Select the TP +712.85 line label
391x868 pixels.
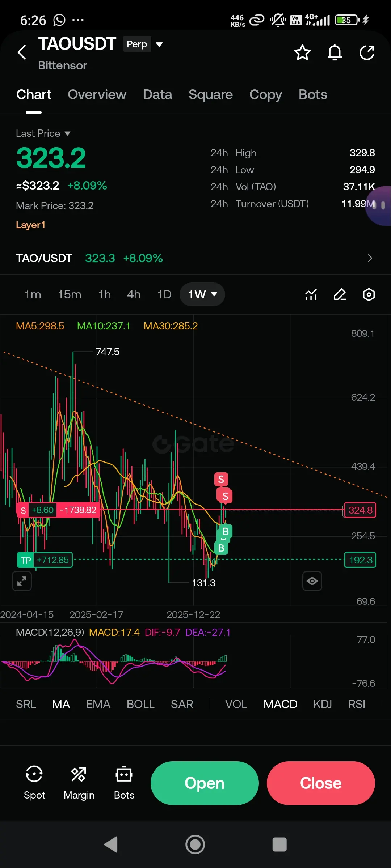[x=45, y=560]
